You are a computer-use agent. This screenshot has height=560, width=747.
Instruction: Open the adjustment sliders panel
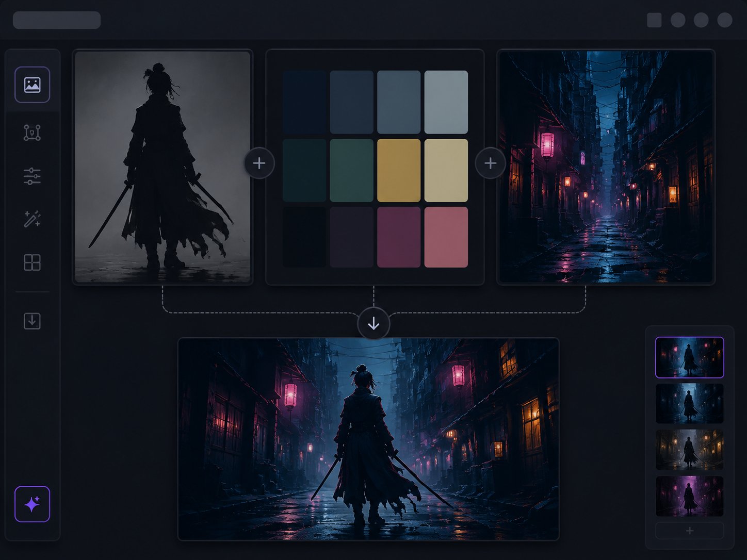(x=32, y=176)
